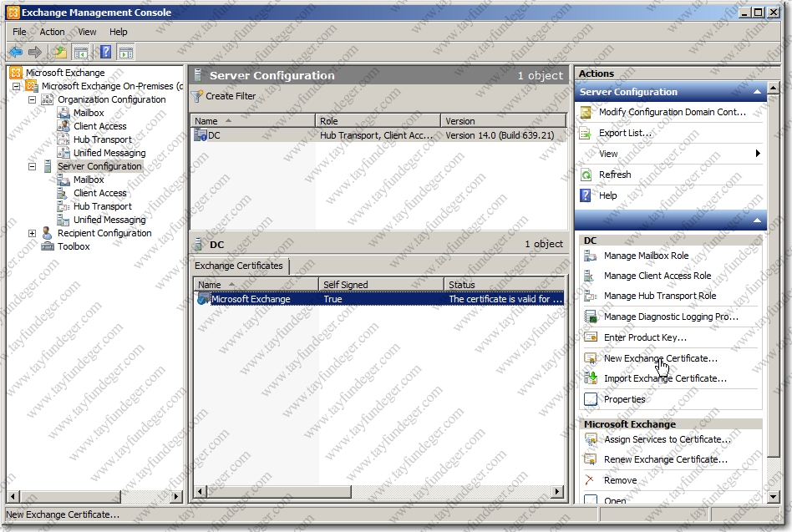The width and height of the screenshot is (792, 532).
Task: Collapse the Microsoft Exchange On-Premises node
Action: (x=16, y=86)
